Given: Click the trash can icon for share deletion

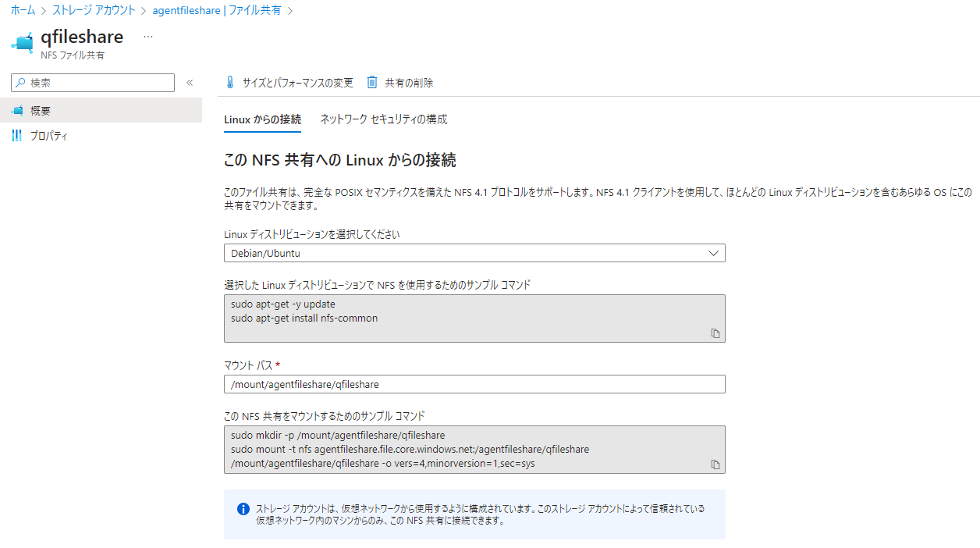Looking at the screenshot, I should 372,82.
